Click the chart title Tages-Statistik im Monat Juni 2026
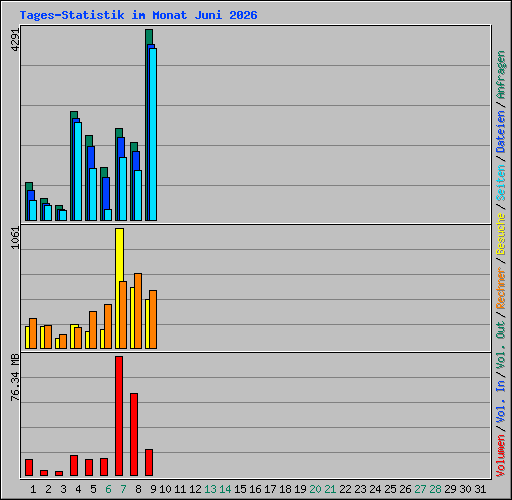The height and width of the screenshot is (500, 512). coord(138,15)
